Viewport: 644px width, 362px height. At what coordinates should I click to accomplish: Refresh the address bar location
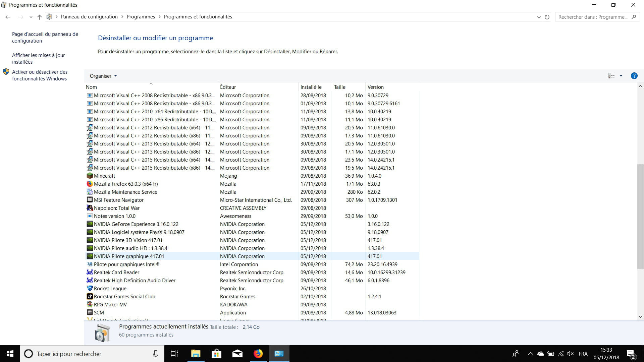[547, 17]
